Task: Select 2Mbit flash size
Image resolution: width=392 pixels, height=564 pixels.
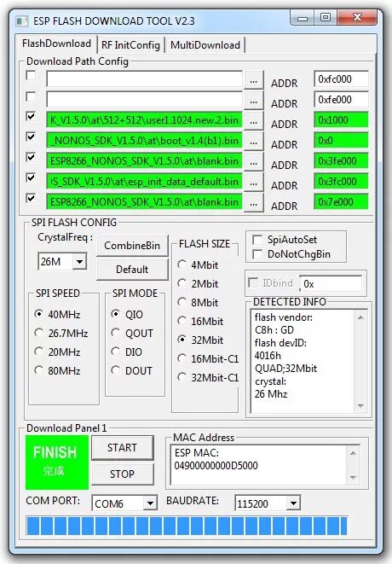Action: click(198, 284)
